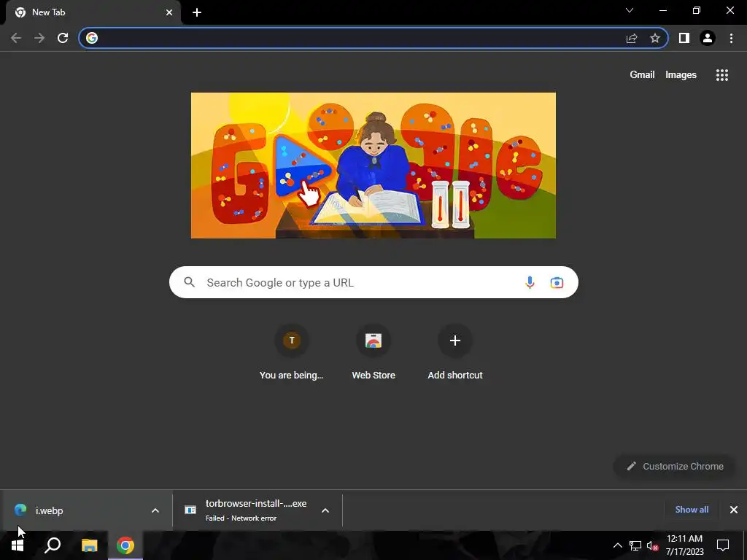Select the New Tab tab
This screenshot has width=747, height=560.
[x=93, y=12]
